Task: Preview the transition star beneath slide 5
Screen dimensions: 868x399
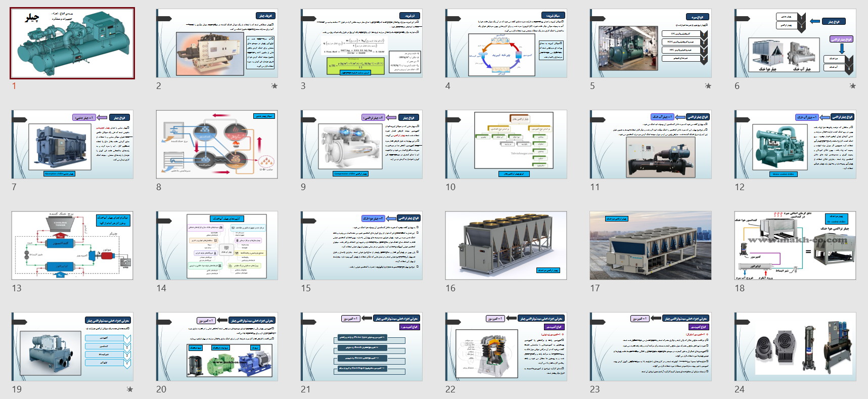Action: (x=708, y=86)
